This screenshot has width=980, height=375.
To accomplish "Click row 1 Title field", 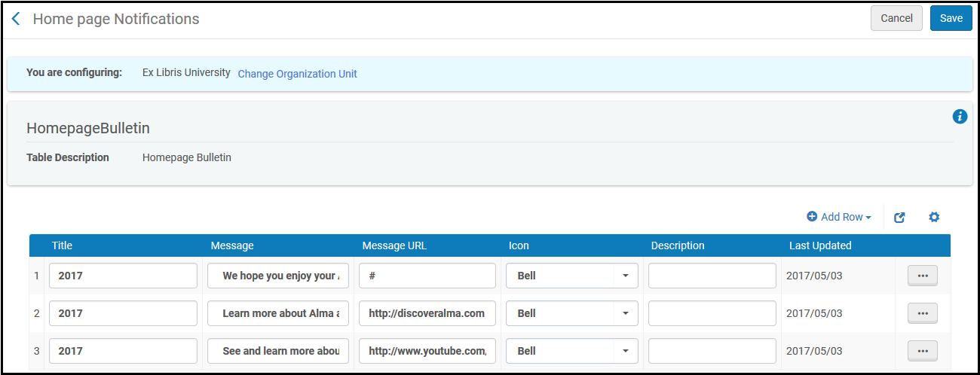I will coord(123,276).
